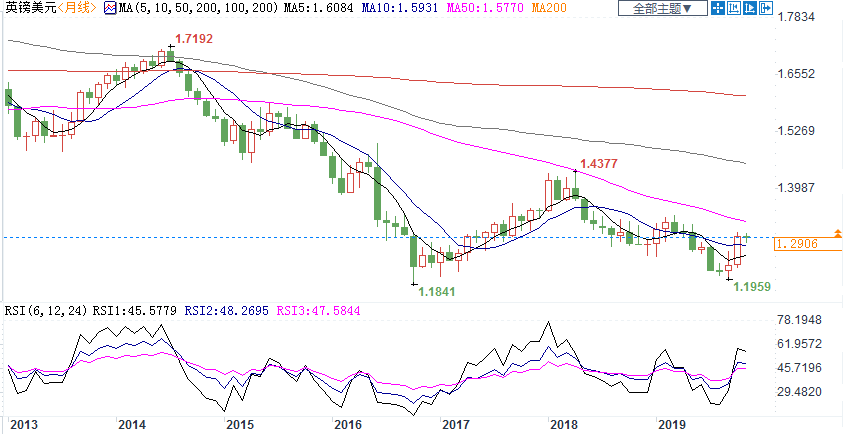
Task: Click the 1.7192 high price label
Action: point(193,38)
